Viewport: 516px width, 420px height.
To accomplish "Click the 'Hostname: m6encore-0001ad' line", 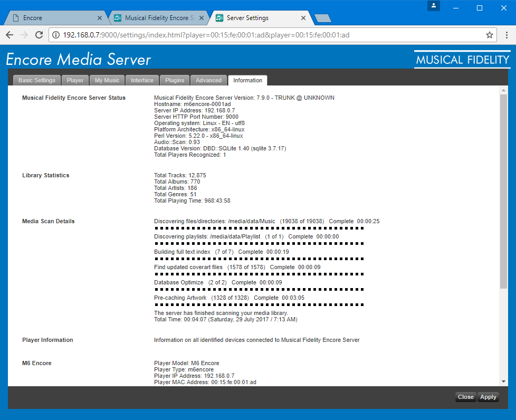I will tap(193, 104).
